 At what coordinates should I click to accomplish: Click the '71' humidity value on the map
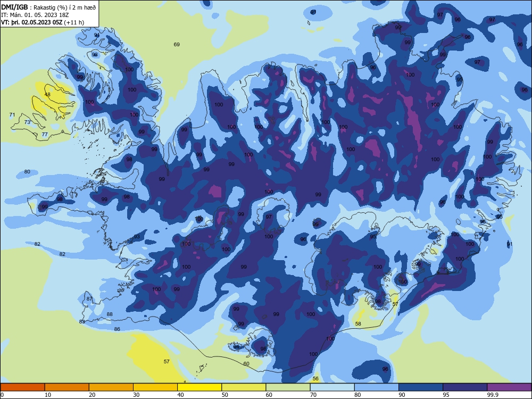(12, 115)
